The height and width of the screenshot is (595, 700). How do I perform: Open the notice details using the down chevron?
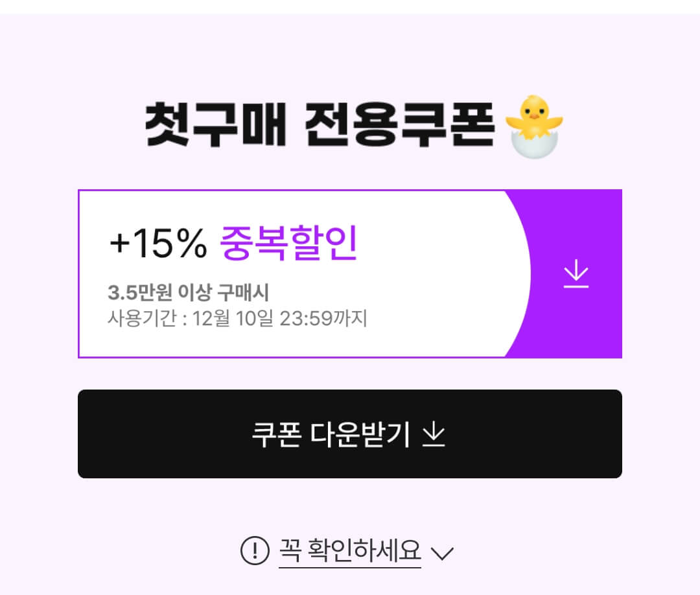click(x=443, y=553)
